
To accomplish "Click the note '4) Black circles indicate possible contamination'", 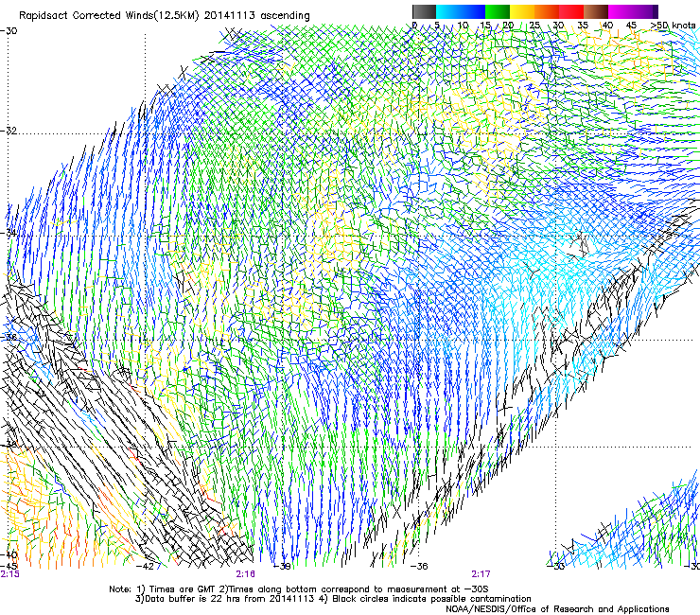I will coord(425,599).
